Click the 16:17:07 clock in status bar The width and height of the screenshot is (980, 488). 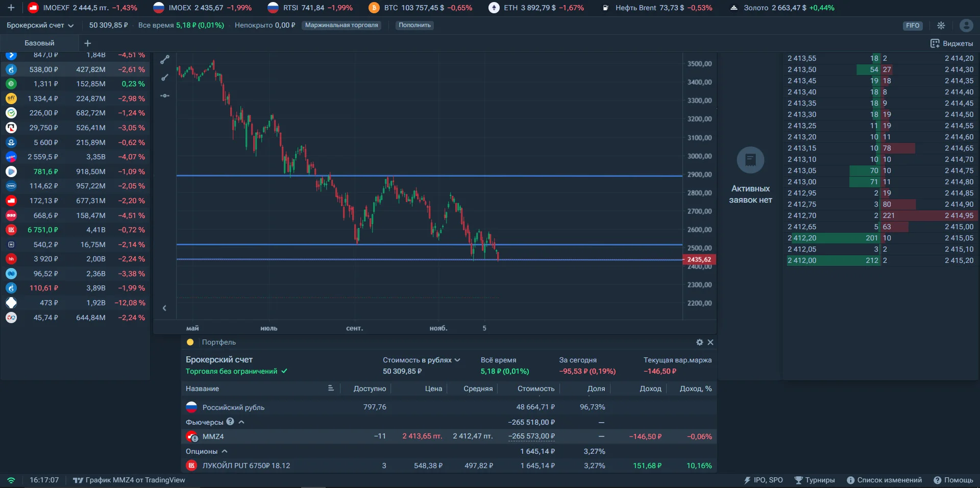44,480
